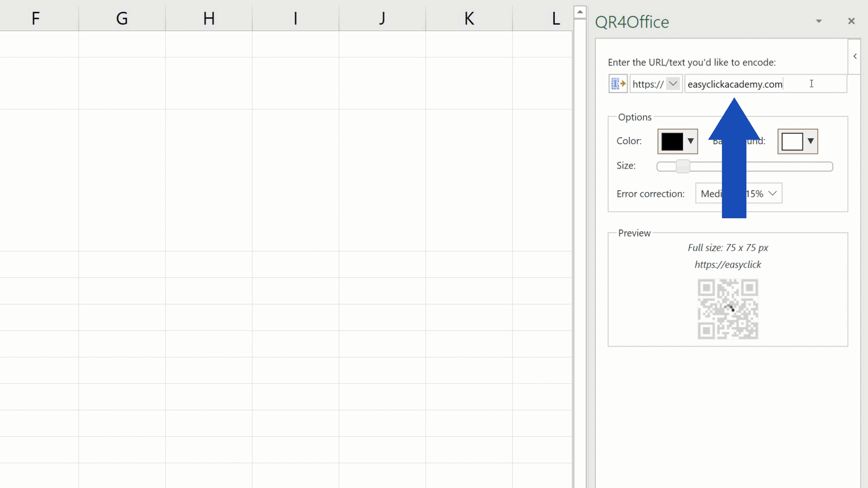Close the QR4Office task pane
The height and width of the screenshot is (488, 868).
(851, 21)
